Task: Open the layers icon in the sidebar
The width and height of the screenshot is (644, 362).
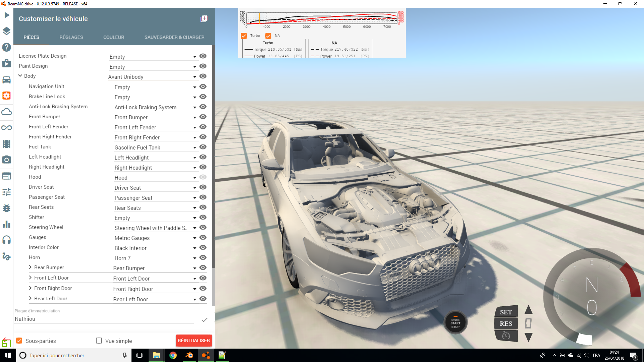Action: (x=7, y=31)
